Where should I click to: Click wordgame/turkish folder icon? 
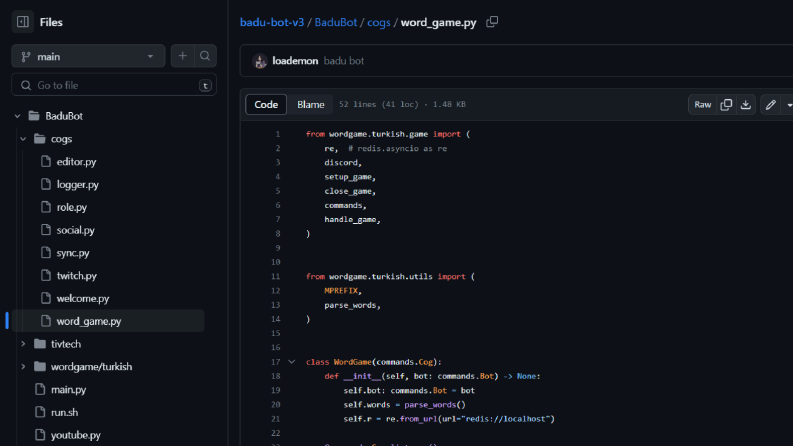(39, 367)
